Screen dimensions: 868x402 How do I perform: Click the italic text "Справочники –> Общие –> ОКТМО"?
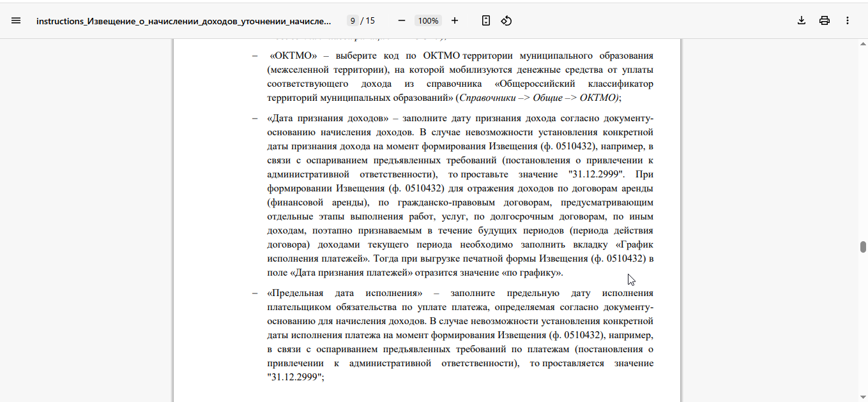click(x=538, y=98)
